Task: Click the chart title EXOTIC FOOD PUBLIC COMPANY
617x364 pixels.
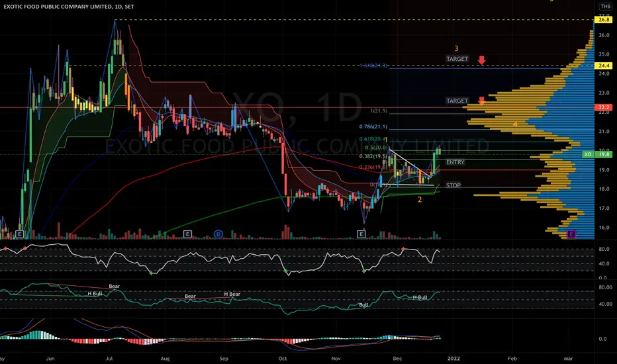Action: click(69, 7)
